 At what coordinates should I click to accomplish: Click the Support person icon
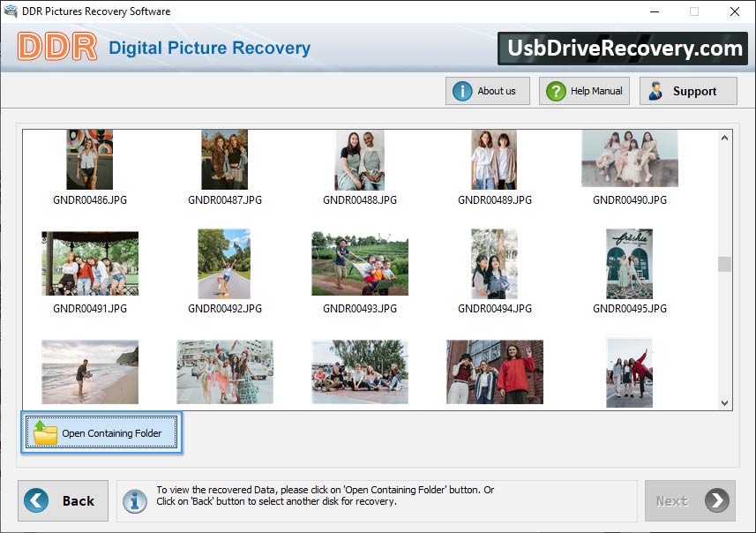click(x=655, y=91)
